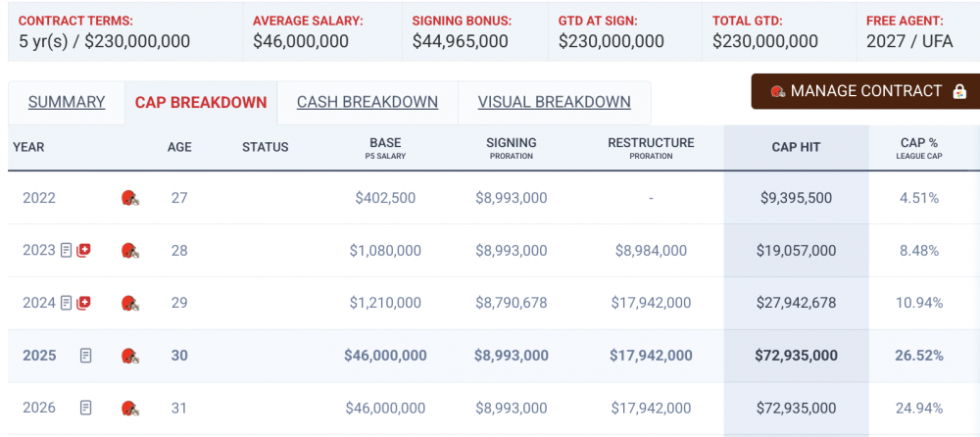980x437 pixels.
Task: Click the red restructure icon beside 2024
Action: pyautogui.click(x=83, y=303)
